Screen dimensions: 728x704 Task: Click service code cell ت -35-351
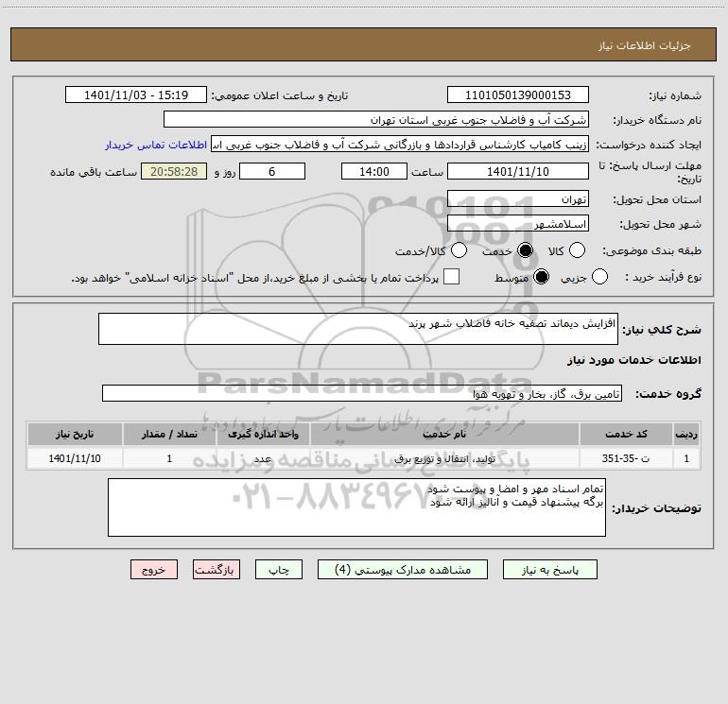[626, 458]
